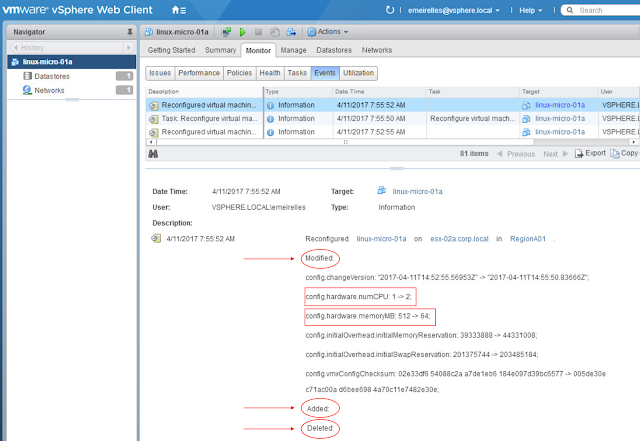The image size is (640, 441).
Task: Show the Performance sub-tab
Action: (x=199, y=73)
